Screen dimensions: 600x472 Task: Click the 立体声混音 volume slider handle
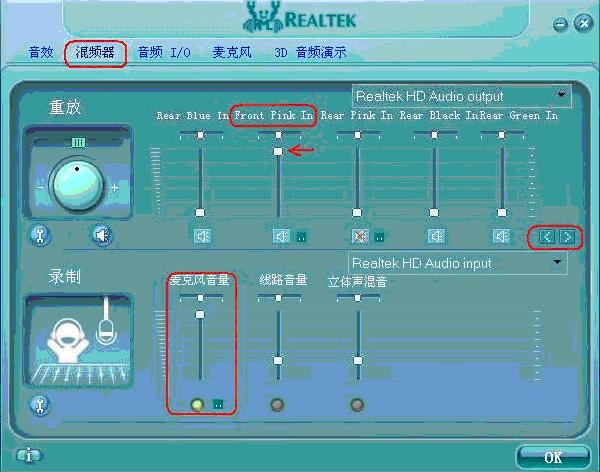(x=357, y=360)
